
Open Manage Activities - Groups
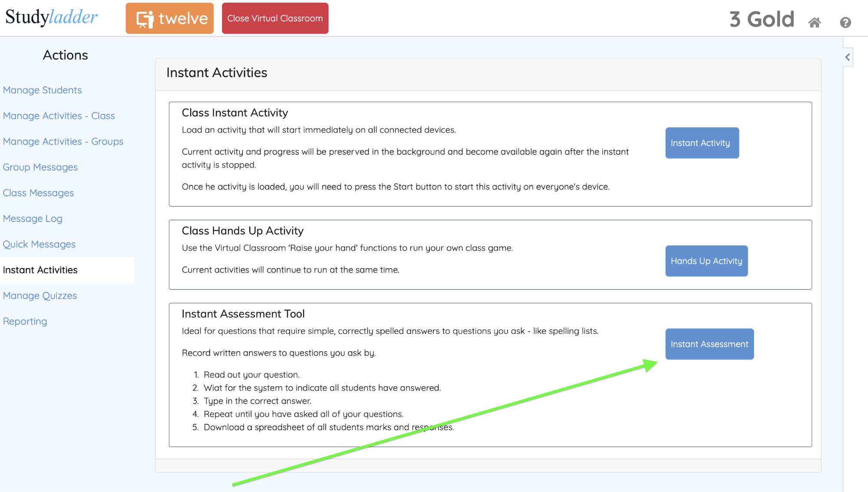click(x=63, y=141)
